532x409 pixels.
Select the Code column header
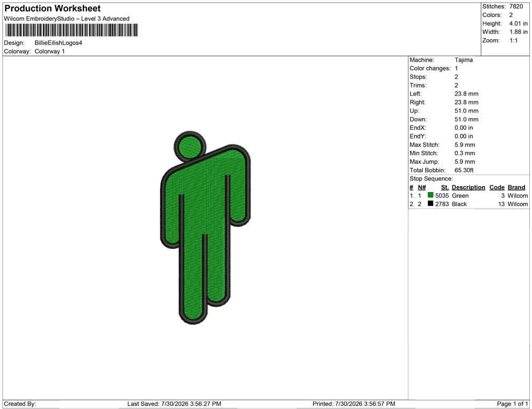coord(497,187)
